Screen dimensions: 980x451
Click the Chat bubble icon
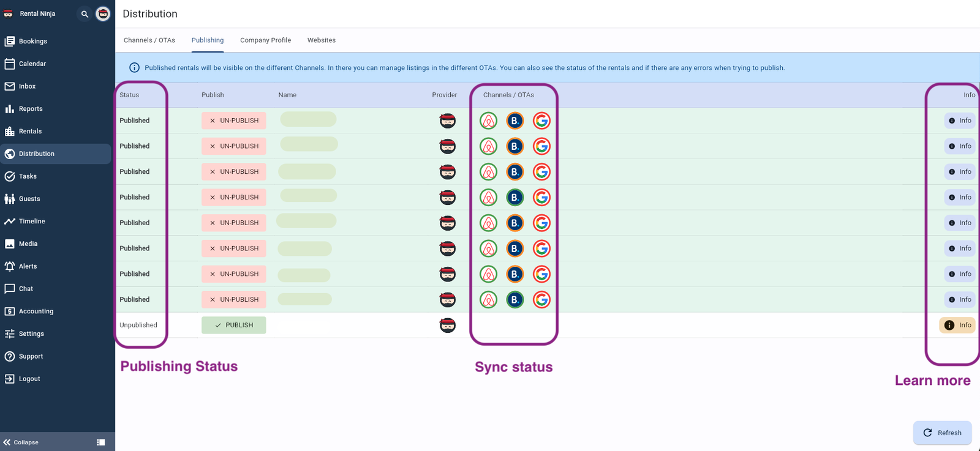[10, 289]
